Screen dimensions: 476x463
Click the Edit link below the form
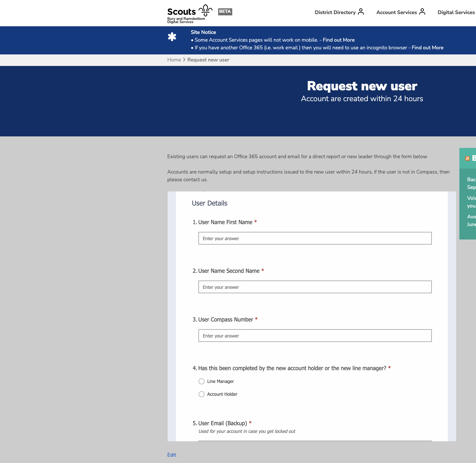point(172,455)
